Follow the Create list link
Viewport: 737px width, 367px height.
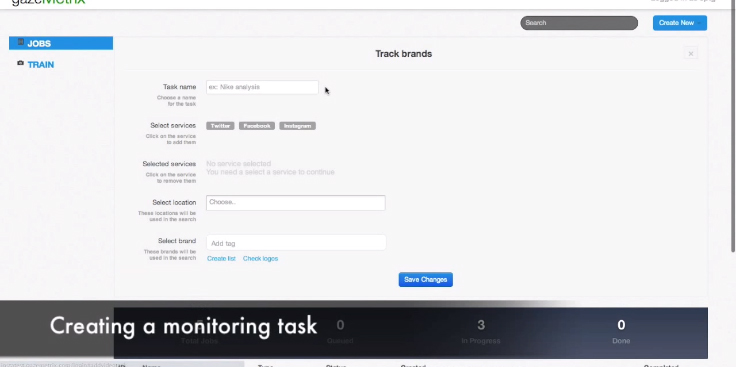221,258
